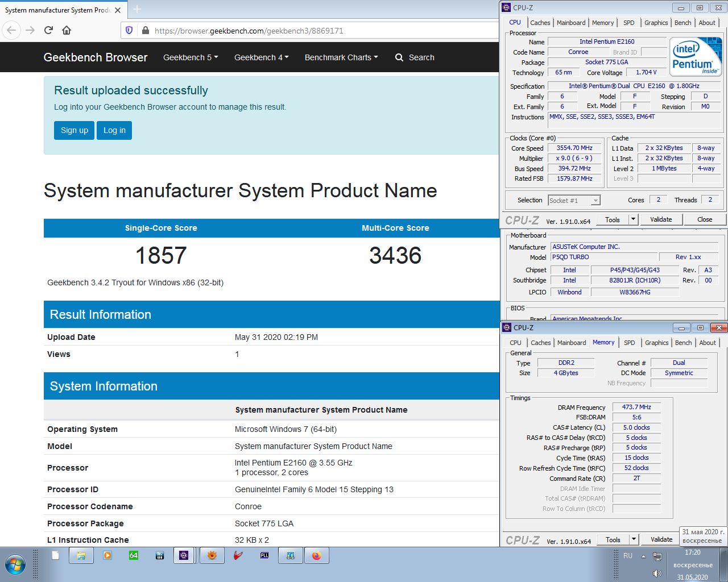This screenshot has height=582, width=728.
Task: Click the Sign up button
Action: [75, 130]
